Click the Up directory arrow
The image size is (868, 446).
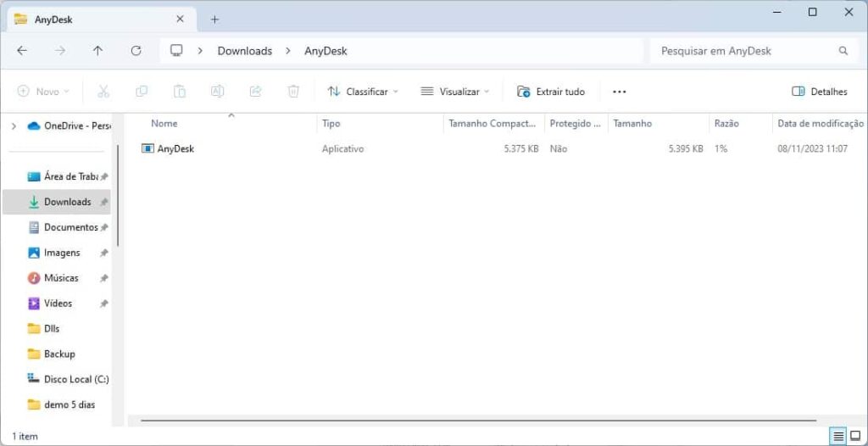coord(97,51)
